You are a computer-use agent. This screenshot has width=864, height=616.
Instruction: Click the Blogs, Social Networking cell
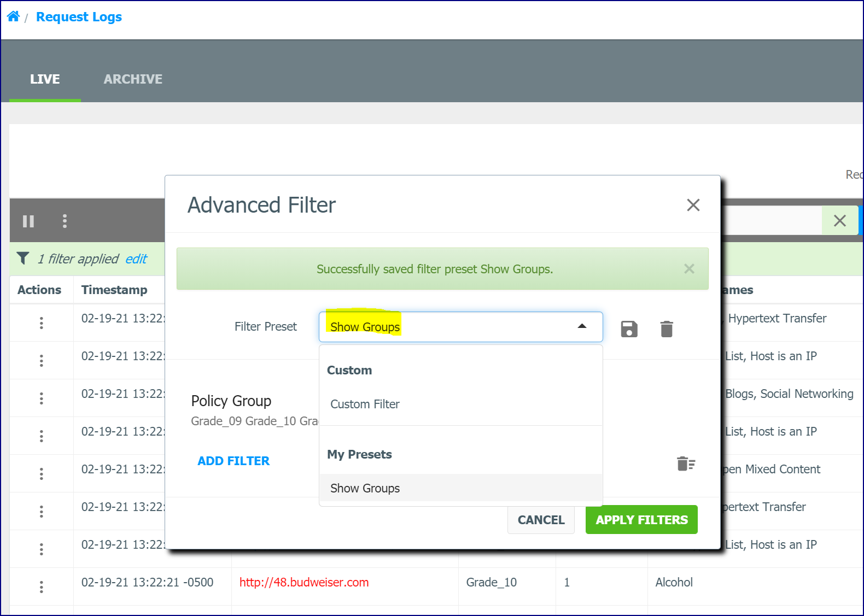click(789, 394)
